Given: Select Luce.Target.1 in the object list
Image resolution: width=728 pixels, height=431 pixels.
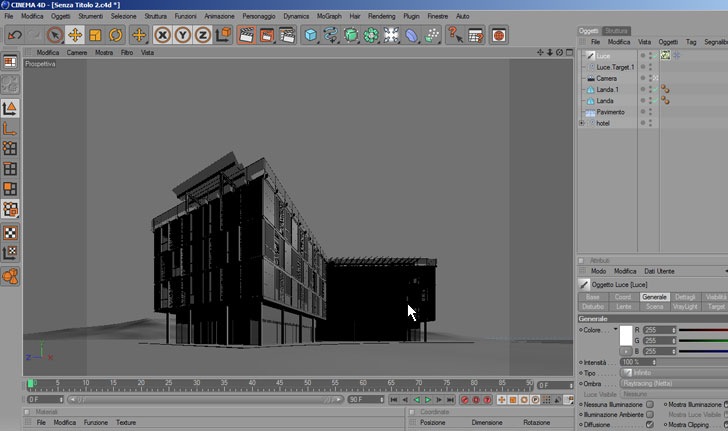Looking at the screenshot, I should (615, 67).
